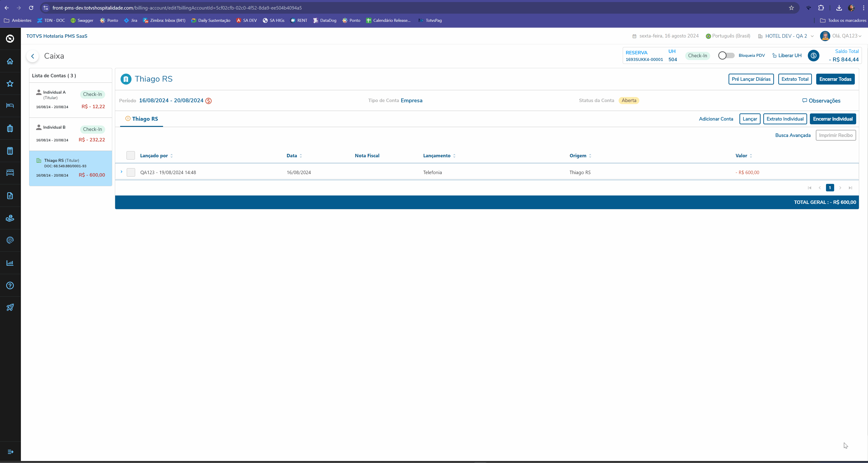
Task: Check the Telefonia row checkbox
Action: pyautogui.click(x=131, y=172)
